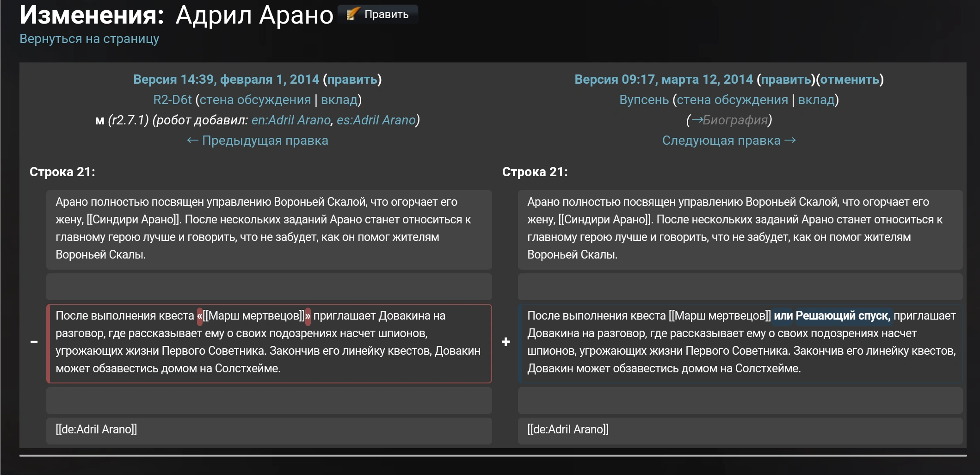Click править for the February 2014 version
Image resolution: width=980 pixels, height=475 pixels.
(352, 80)
